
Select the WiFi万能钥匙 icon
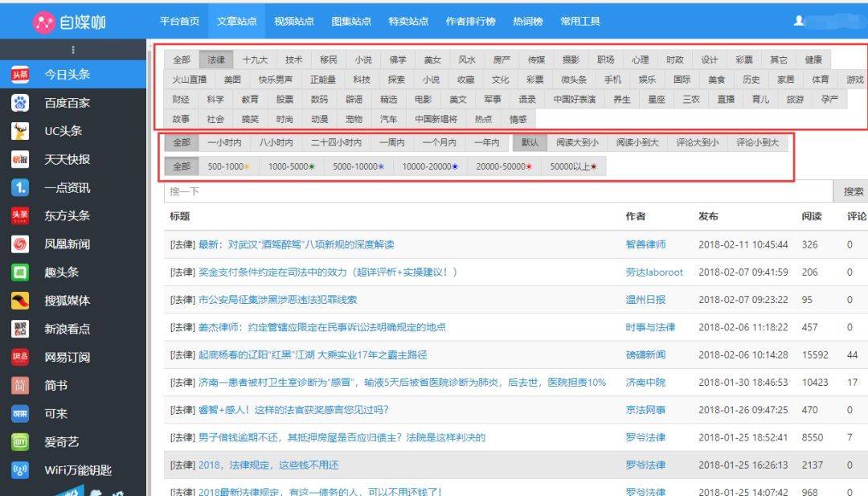click(20, 470)
